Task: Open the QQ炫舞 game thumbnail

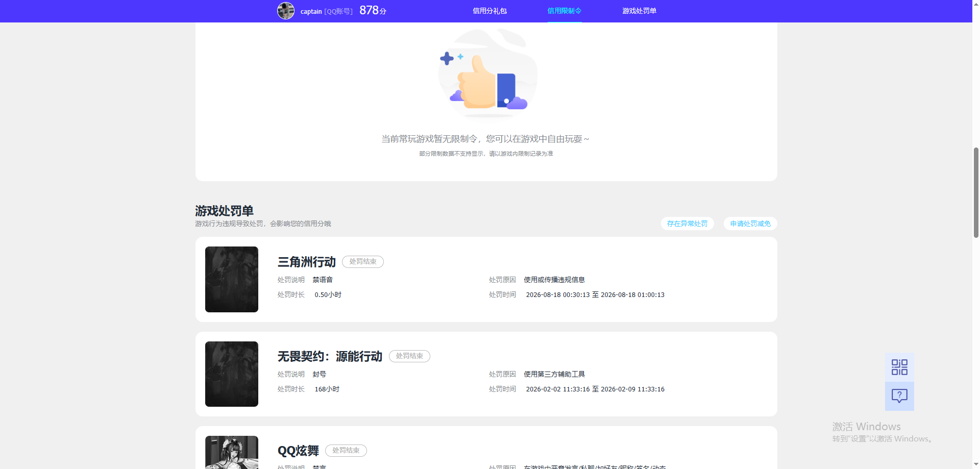Action: pyautogui.click(x=232, y=452)
